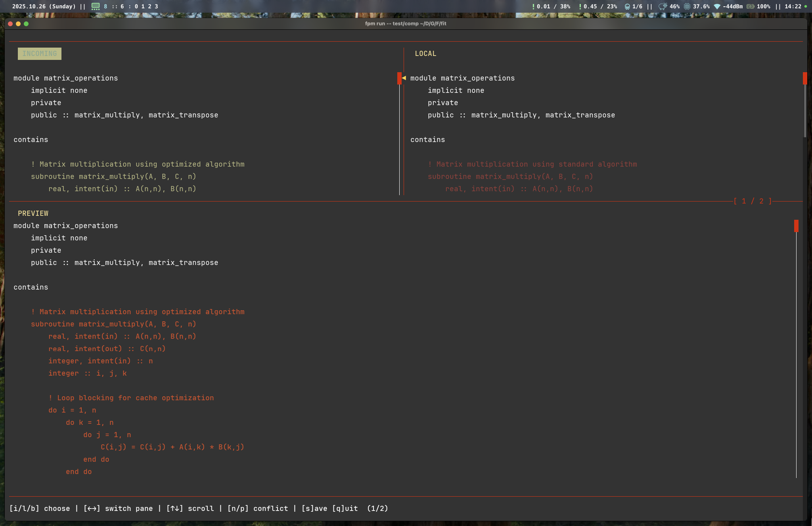Click the yellow arrow marker beside the LOCAL pane
This screenshot has height=526, width=812.
click(x=404, y=78)
